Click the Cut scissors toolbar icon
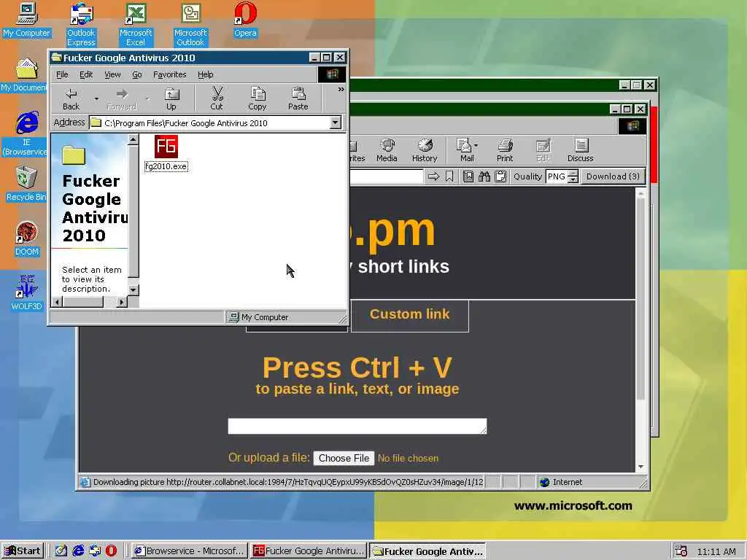The height and width of the screenshot is (560, 747). point(217,99)
